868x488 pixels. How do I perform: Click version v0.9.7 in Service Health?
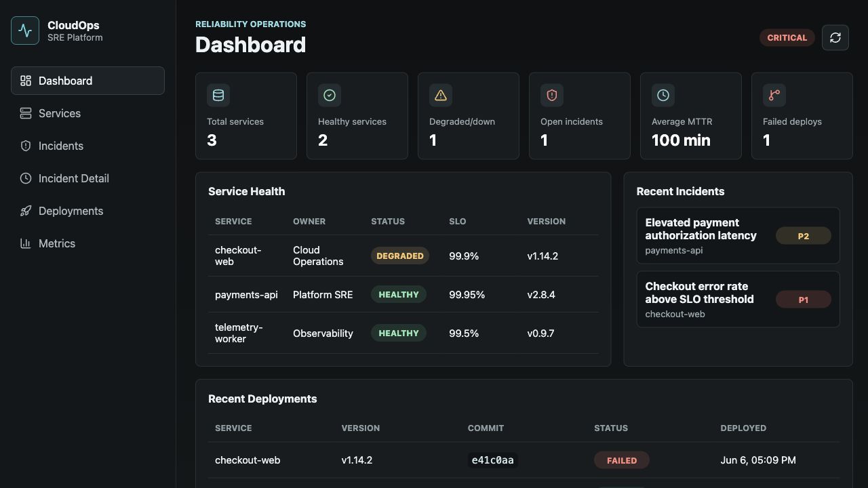point(540,333)
